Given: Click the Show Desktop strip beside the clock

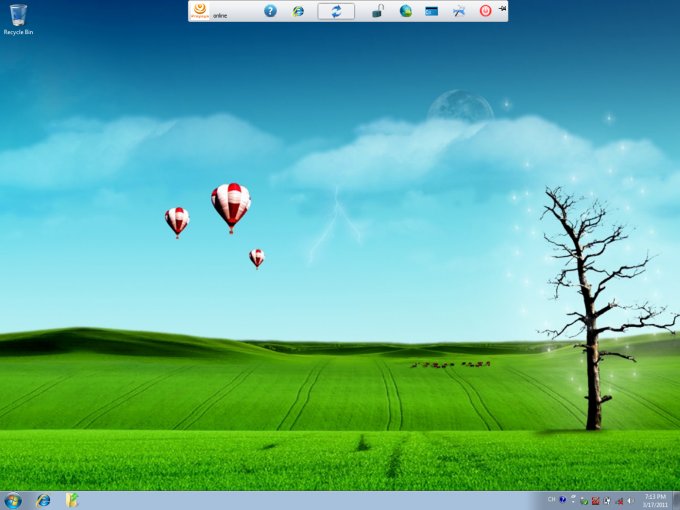Looking at the screenshot, I should [x=677, y=500].
